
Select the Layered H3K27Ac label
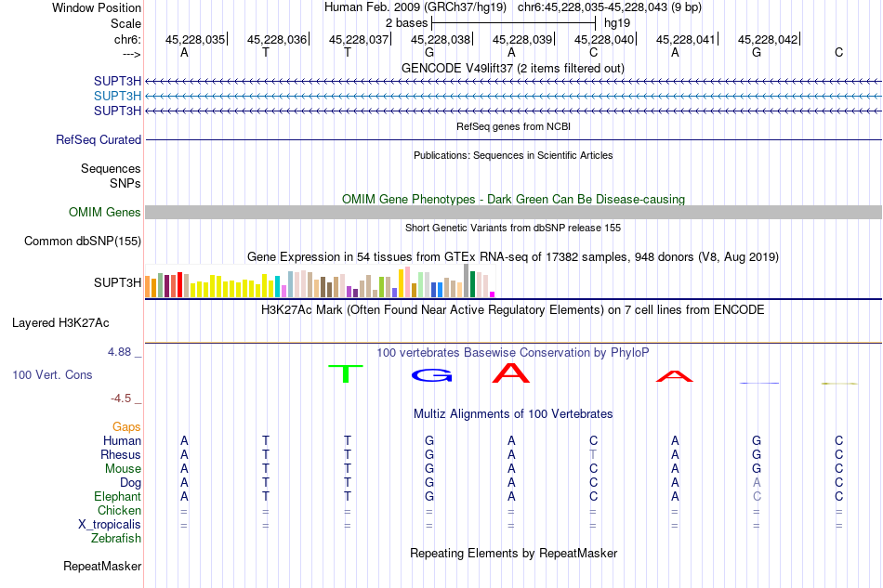(60, 323)
